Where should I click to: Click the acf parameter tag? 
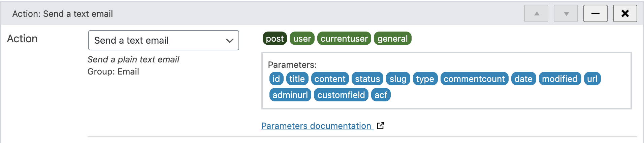coord(381,95)
